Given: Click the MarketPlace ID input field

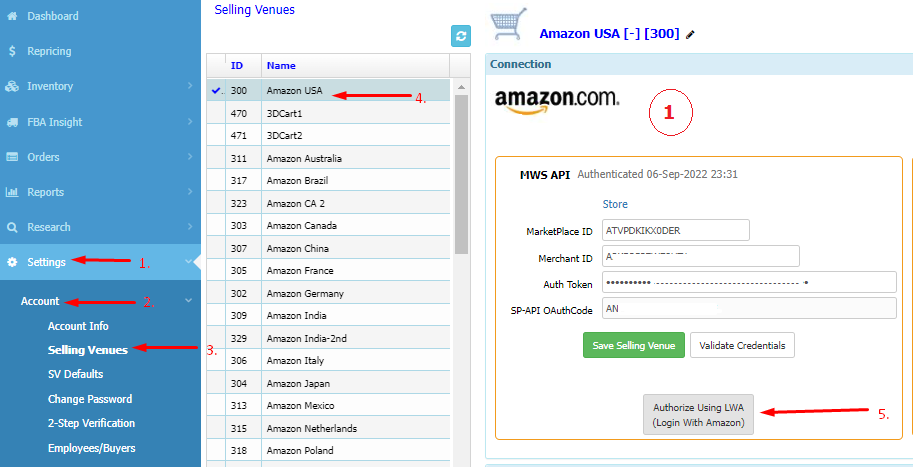Looking at the screenshot, I should [x=676, y=231].
